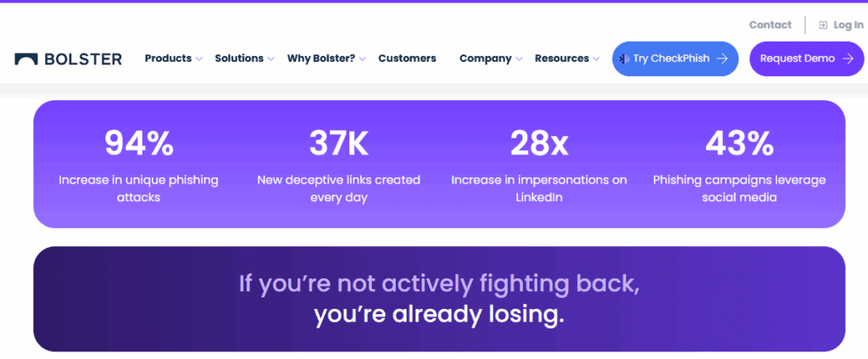Click the Bolster logo
The image size is (868, 359).
tap(68, 59)
